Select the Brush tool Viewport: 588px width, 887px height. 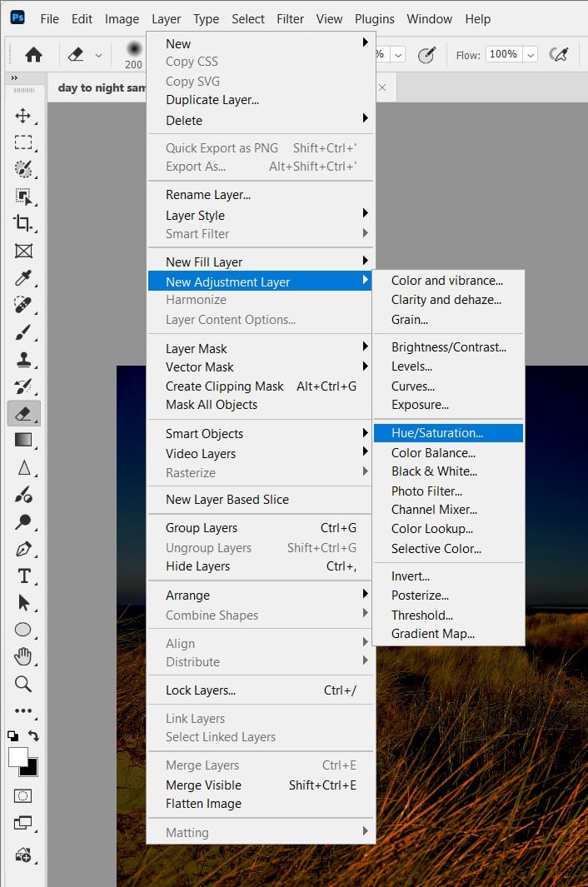click(23, 332)
